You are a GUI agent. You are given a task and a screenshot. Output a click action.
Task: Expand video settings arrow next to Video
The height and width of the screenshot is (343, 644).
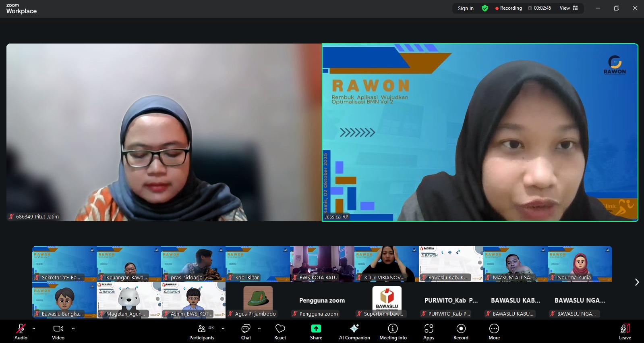(73, 328)
